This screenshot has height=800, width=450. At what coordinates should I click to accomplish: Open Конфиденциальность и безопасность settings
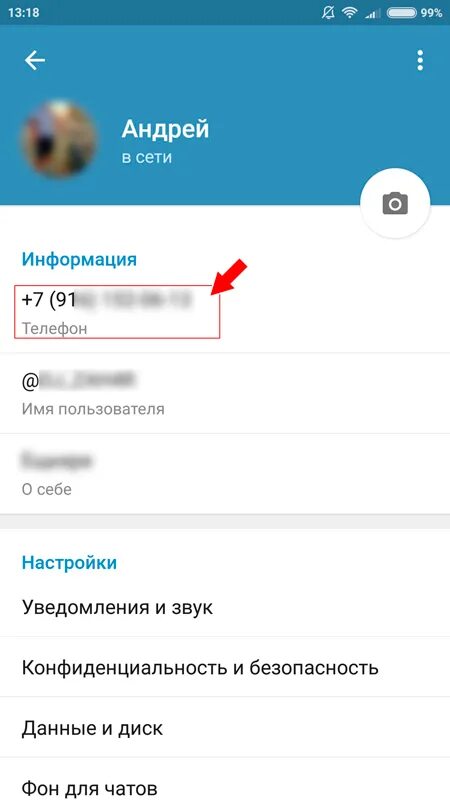coord(225,667)
